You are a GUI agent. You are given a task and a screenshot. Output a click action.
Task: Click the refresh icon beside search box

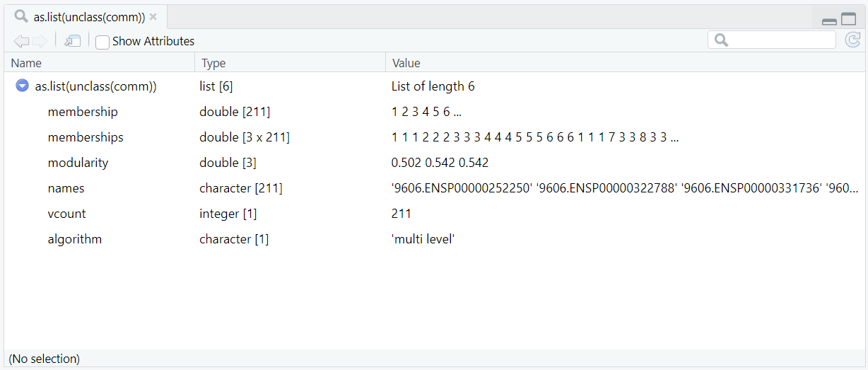(852, 40)
